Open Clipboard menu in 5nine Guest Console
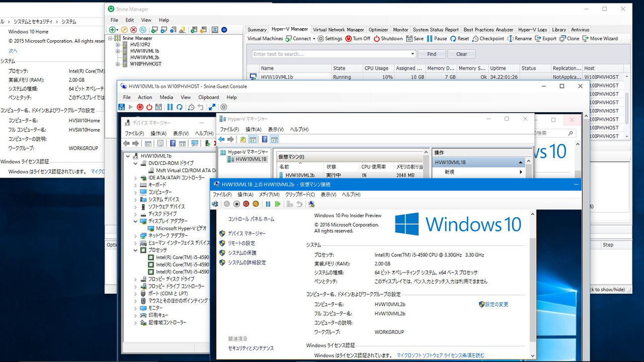The width and height of the screenshot is (644, 362). [209, 98]
